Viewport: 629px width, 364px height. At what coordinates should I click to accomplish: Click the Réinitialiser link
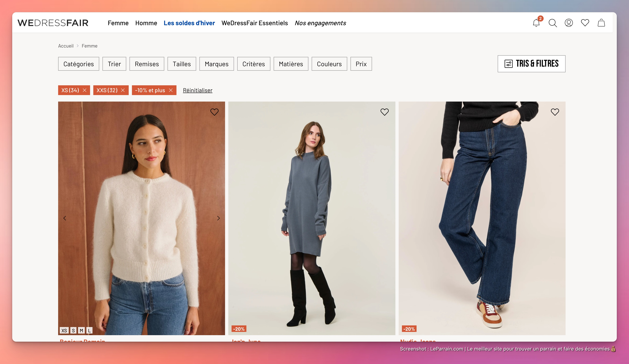point(197,90)
